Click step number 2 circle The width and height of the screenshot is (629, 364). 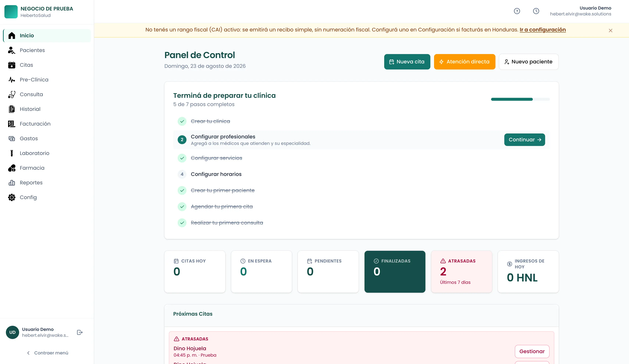[x=182, y=140]
